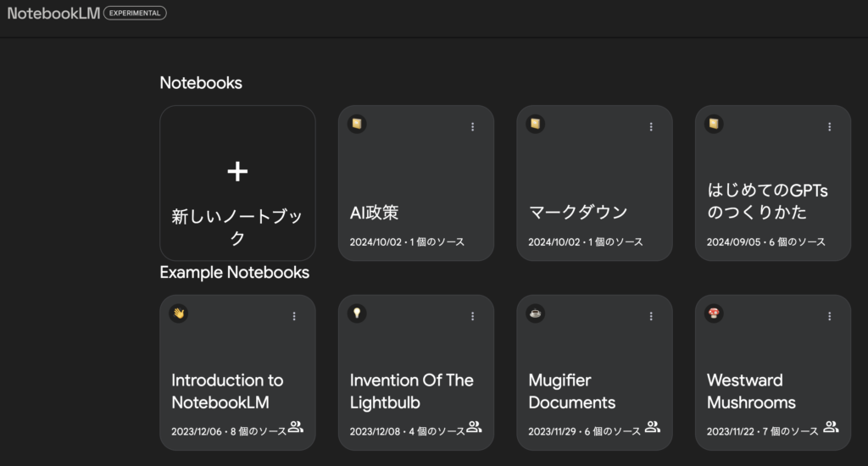The image size is (868, 466).
Task: Open the AI政策 notebook title
Action: (374, 213)
